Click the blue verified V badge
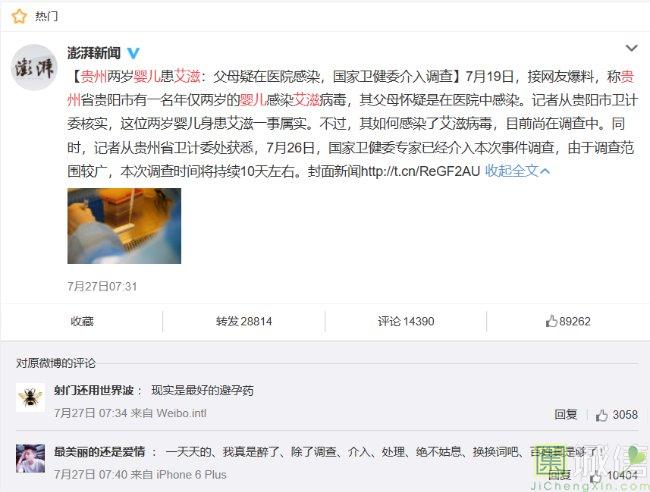 pos(133,53)
